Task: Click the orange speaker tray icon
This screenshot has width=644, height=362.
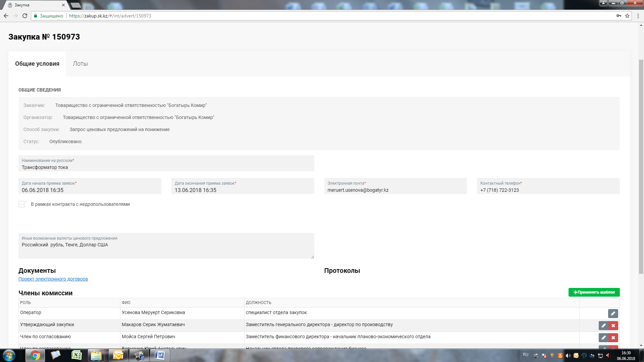Action: 608,356
